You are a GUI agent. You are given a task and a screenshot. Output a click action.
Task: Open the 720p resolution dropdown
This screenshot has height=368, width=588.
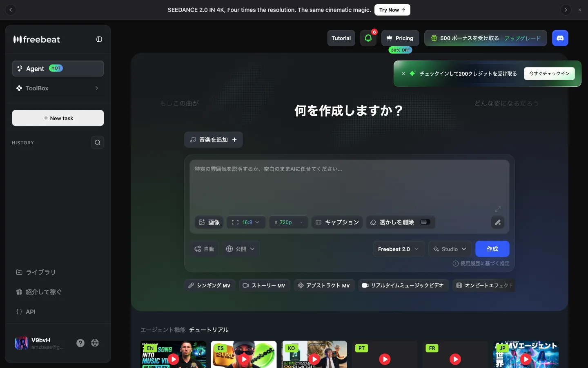pyautogui.click(x=289, y=222)
